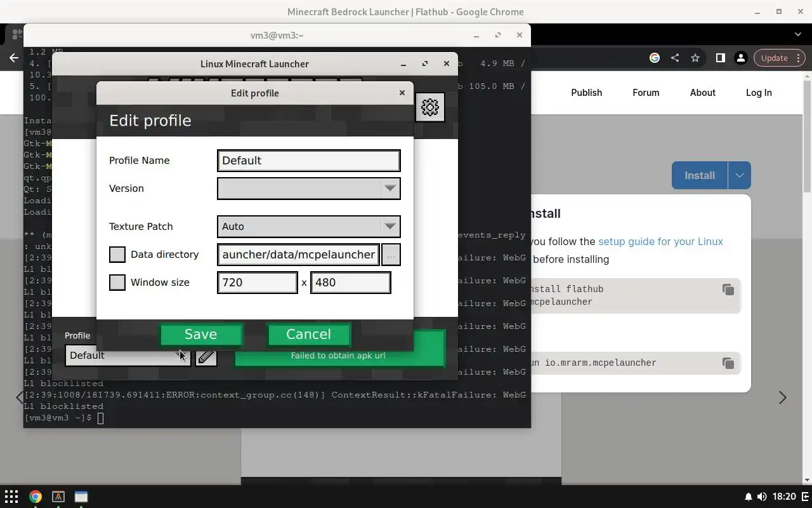Enable the Data directory checkbox

pos(117,255)
